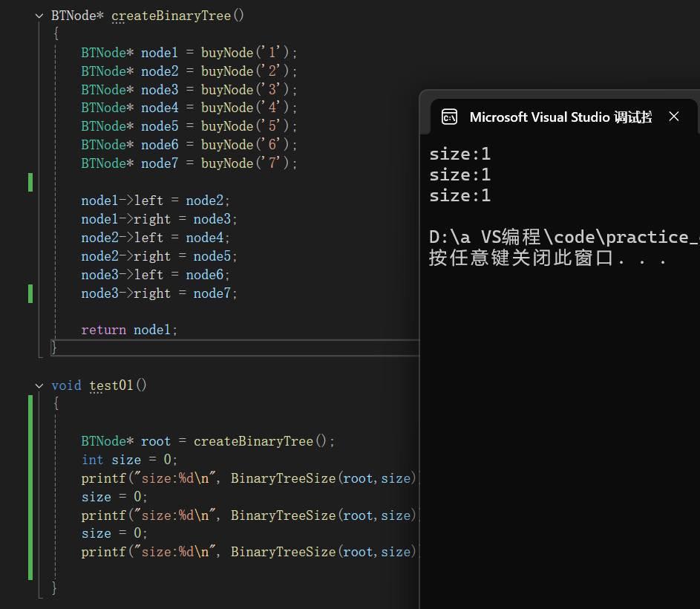
Task: Click node7 variable in buyNode('7') line
Action: pos(160,163)
